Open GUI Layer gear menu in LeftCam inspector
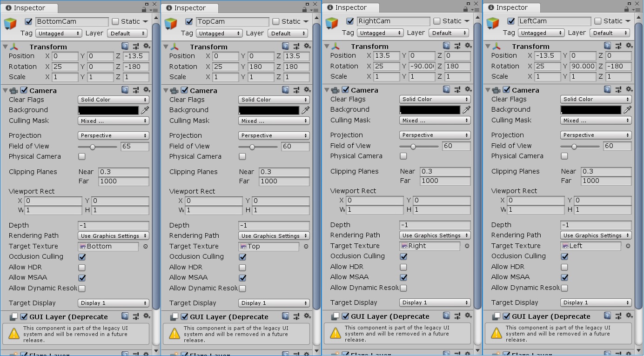 (629, 316)
